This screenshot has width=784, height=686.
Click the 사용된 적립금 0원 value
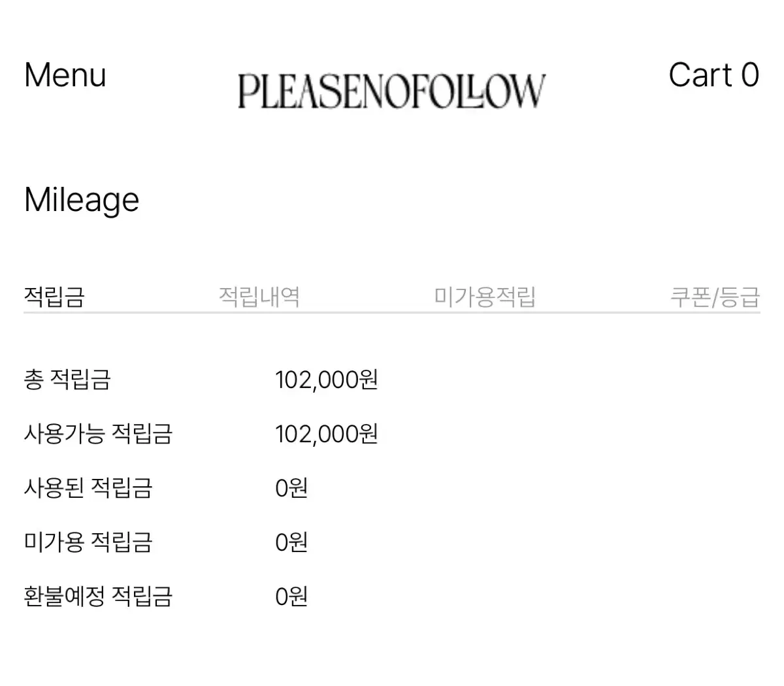(x=291, y=488)
